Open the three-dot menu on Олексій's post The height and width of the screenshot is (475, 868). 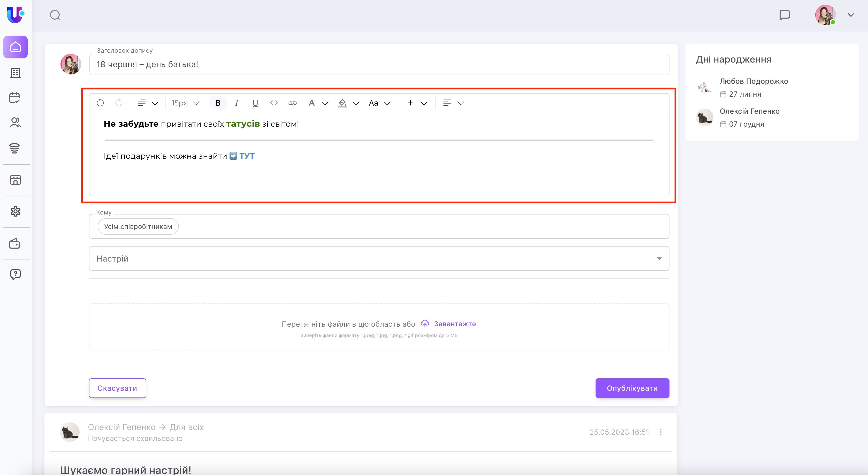click(x=660, y=432)
